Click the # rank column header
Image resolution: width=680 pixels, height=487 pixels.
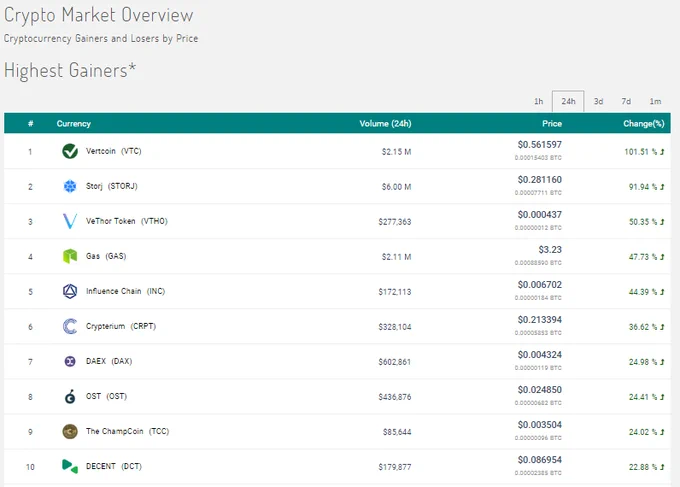click(x=30, y=124)
